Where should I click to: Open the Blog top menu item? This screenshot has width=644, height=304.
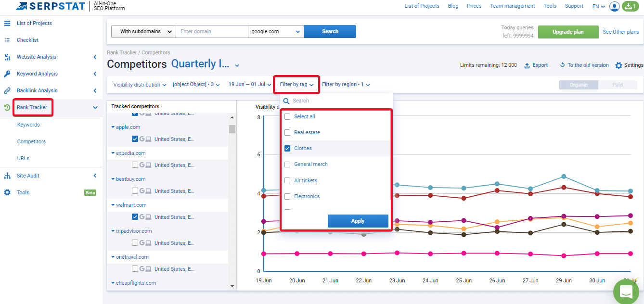pyautogui.click(x=453, y=6)
